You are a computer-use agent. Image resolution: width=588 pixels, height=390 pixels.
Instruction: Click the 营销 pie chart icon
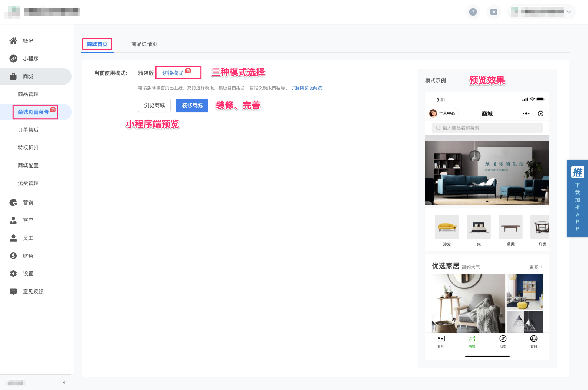(13, 202)
